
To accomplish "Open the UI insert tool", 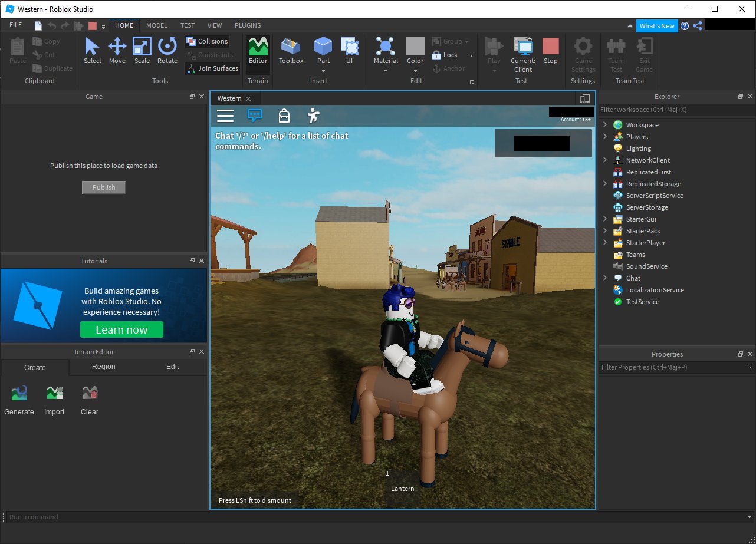I will point(350,51).
